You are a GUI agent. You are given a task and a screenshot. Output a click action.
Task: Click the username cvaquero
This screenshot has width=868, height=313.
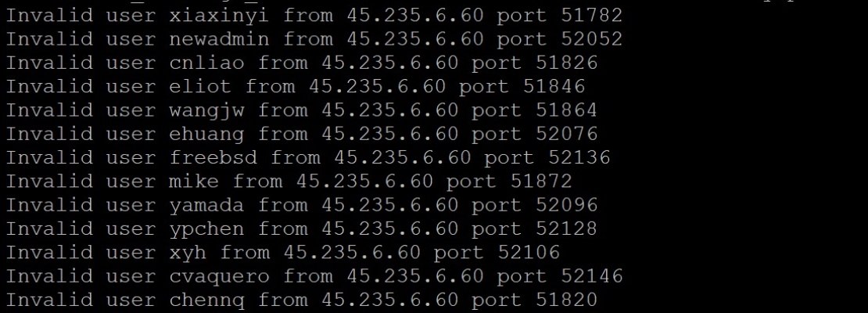219,278
